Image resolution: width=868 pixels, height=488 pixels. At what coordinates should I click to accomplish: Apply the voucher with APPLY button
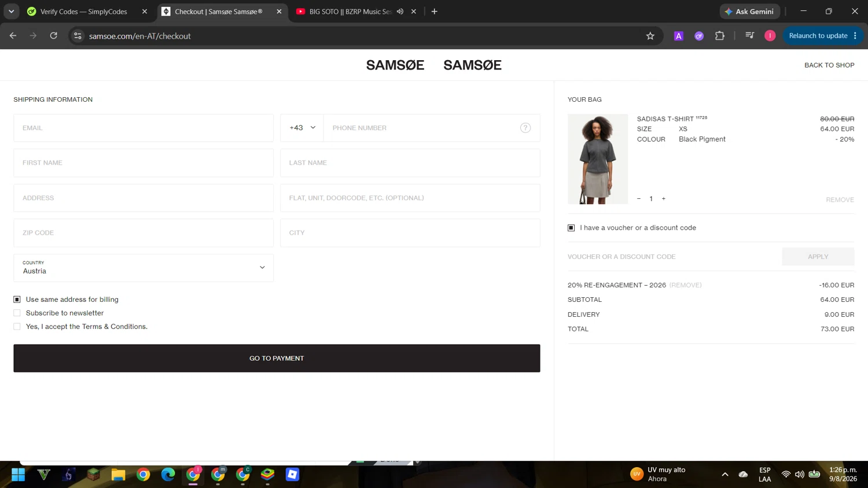coord(818,257)
